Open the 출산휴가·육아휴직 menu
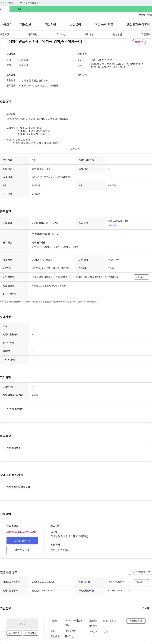Screen dimensions: 152x644 138,25
